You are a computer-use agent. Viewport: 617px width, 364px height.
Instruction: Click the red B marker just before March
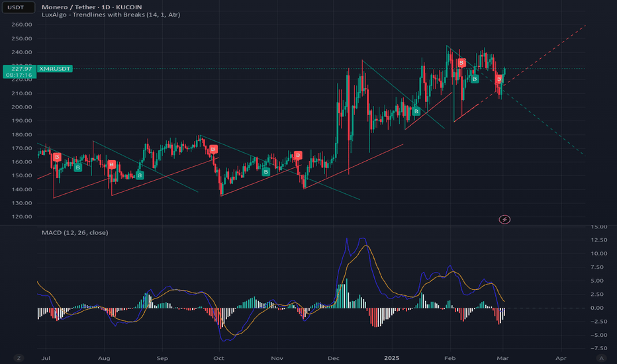[x=499, y=79]
